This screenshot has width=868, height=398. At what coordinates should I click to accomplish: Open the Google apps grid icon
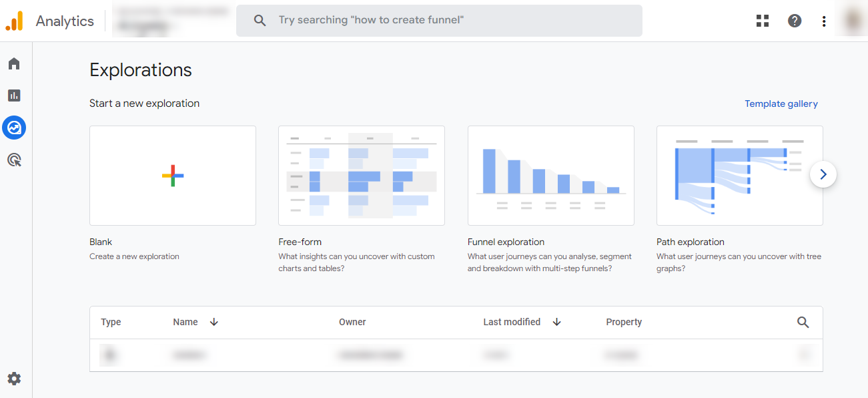click(763, 21)
